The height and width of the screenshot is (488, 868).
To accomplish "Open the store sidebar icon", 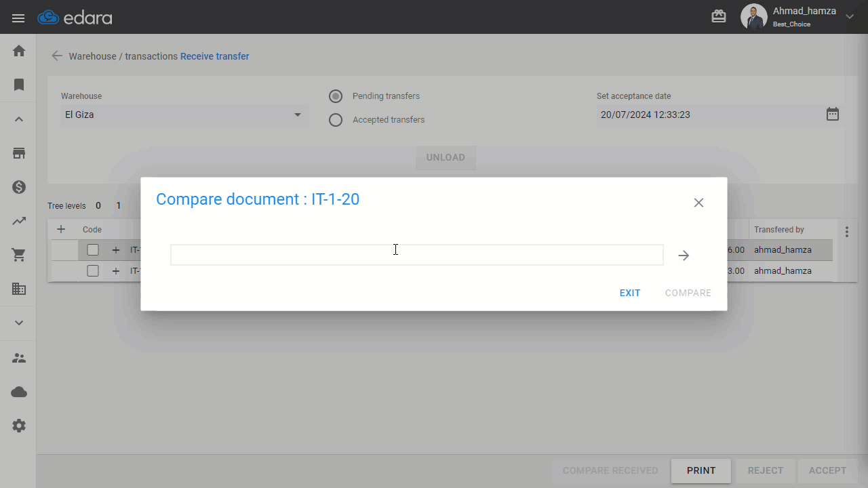I will pos(19,153).
